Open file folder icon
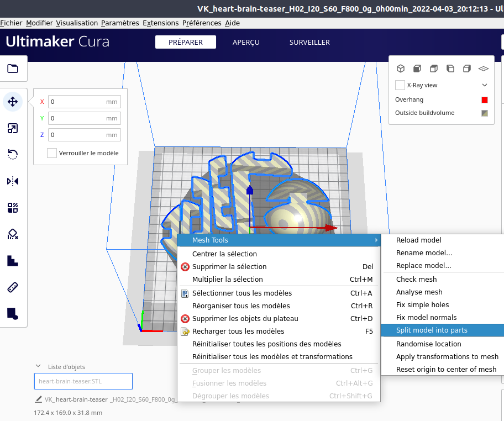504x421 pixels. pos(13,69)
